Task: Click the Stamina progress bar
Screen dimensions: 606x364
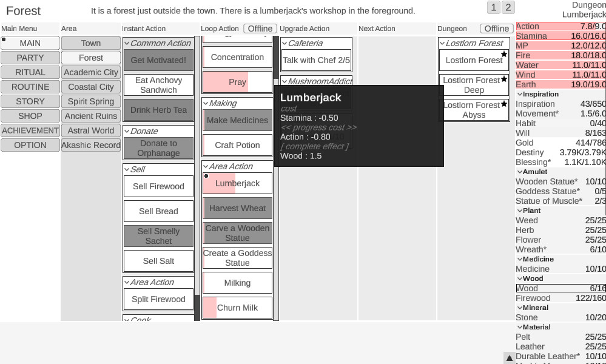Action: pyautogui.click(x=559, y=36)
